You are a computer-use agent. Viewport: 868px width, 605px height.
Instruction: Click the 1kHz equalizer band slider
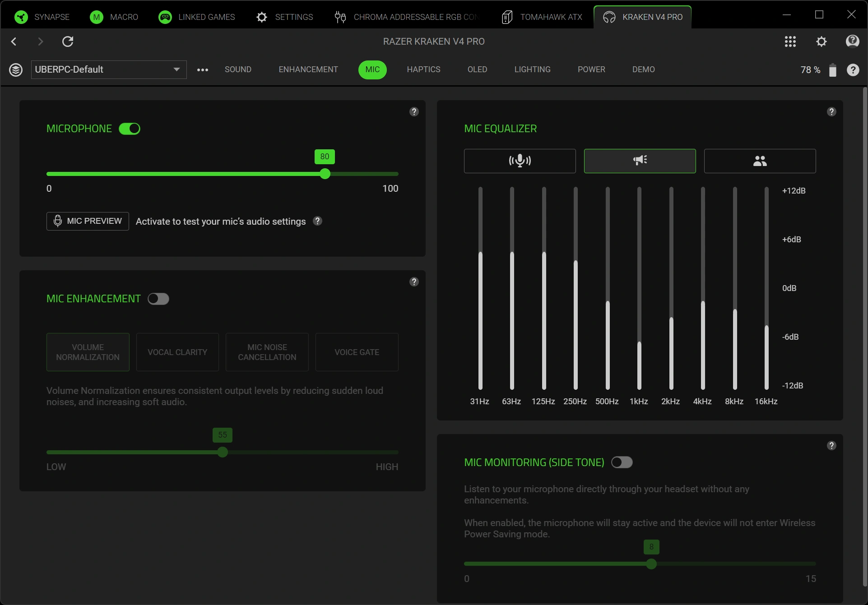click(639, 288)
